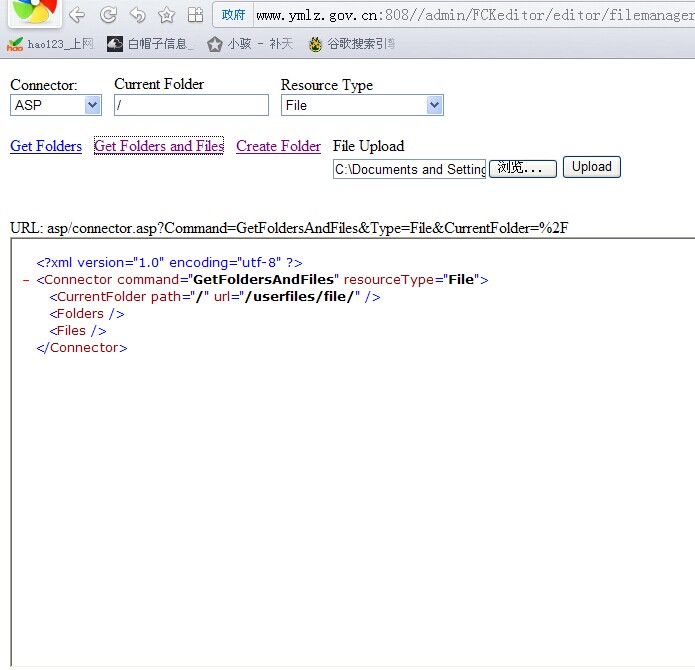Viewport: 695px width, 670px height.
Task: Click the Connector dropdown arrow
Action: coord(93,105)
